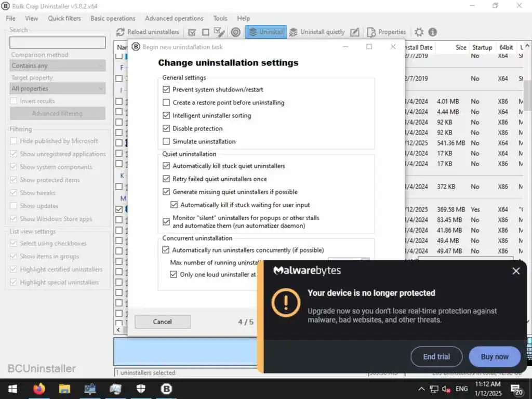Image resolution: width=532 pixels, height=399 pixels.
Task: Enable Create a restore point before uninstalling
Action: [166, 102]
